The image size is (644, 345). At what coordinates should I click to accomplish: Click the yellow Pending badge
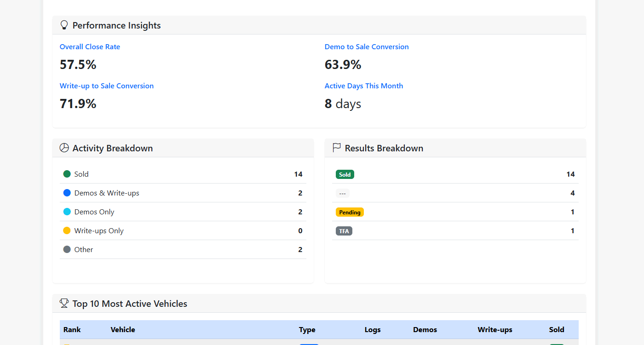pyautogui.click(x=350, y=212)
